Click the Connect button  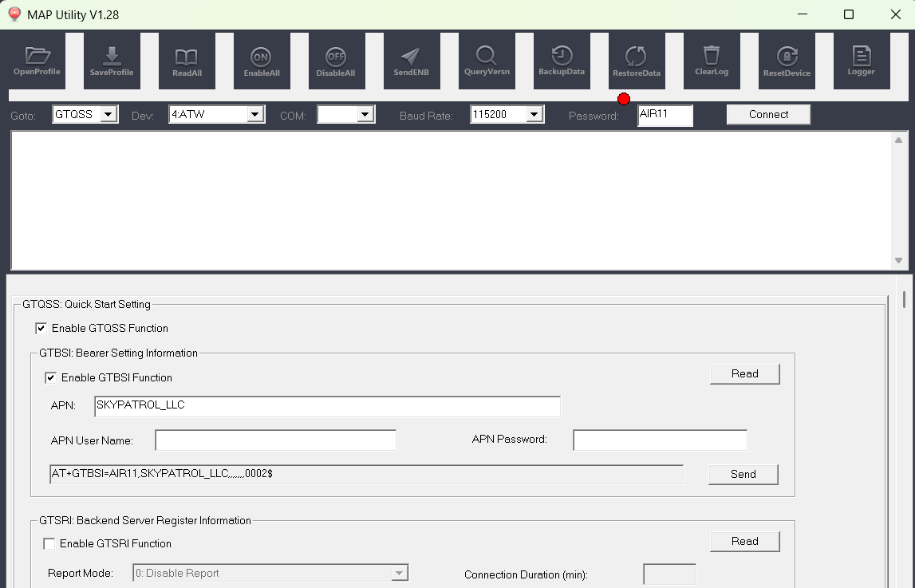pos(768,114)
